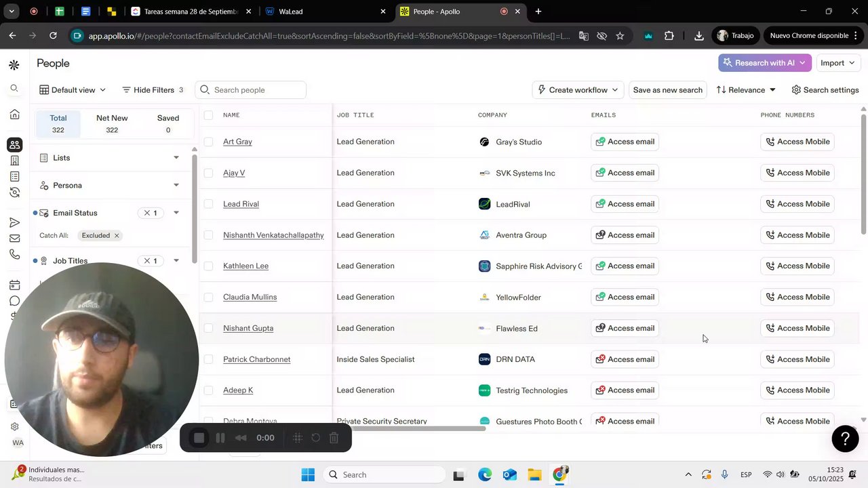Open Settings gear icon in sidebar
868x488 pixels.
click(14, 426)
